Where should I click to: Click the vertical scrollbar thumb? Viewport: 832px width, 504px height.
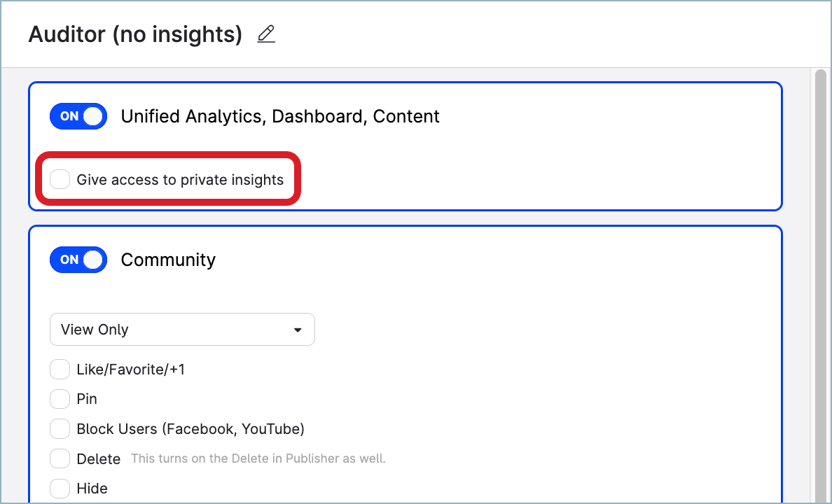click(x=820, y=280)
